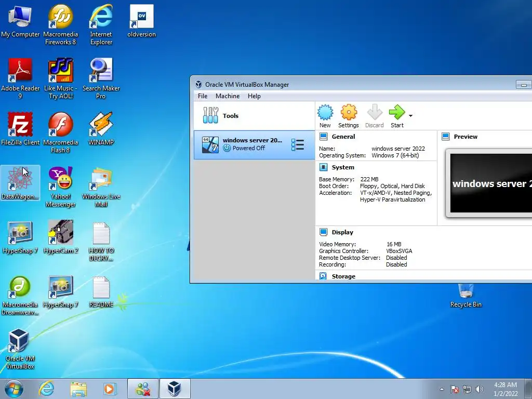Select the Recycle Bin desktop icon

click(465, 295)
